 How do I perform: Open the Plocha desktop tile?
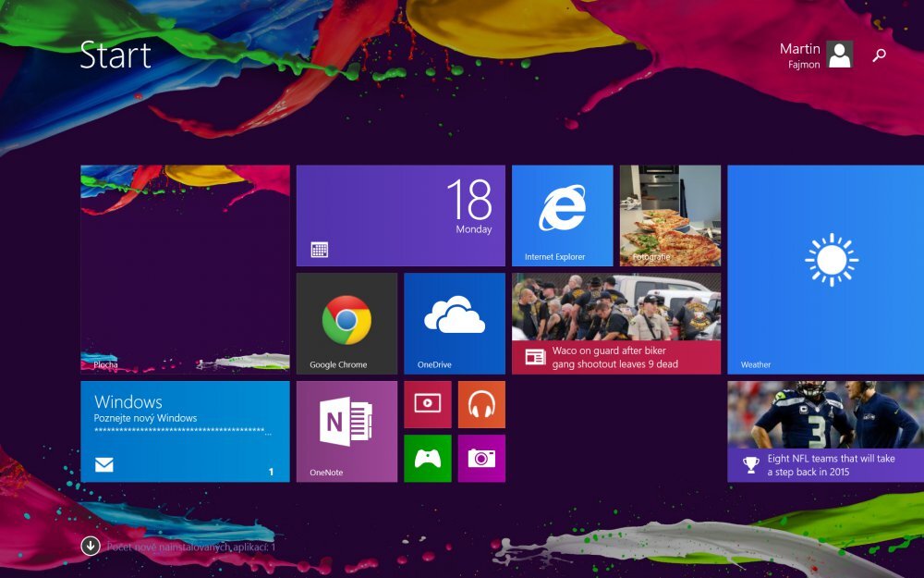[183, 268]
